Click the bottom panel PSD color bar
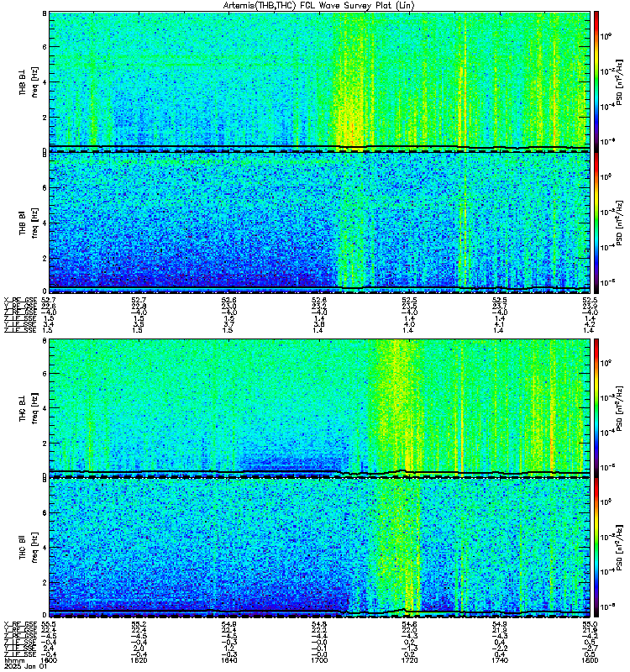The width and height of the screenshot is (630, 672). coord(596,548)
